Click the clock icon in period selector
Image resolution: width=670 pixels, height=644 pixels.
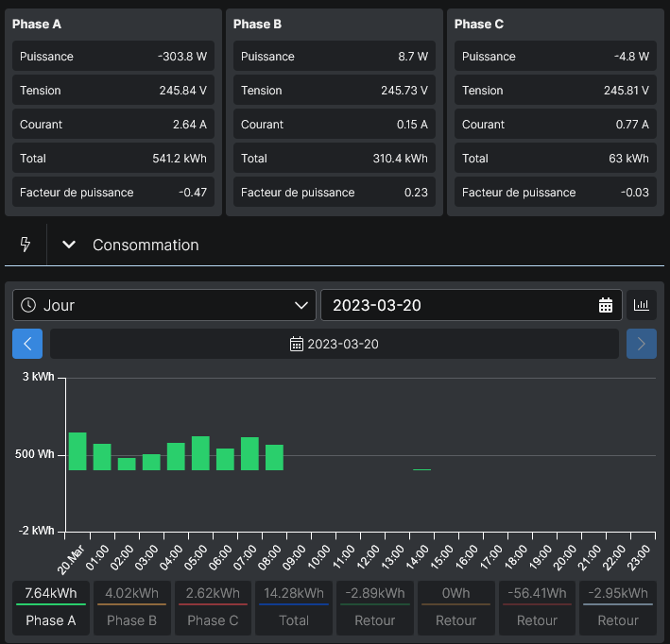[x=28, y=305]
